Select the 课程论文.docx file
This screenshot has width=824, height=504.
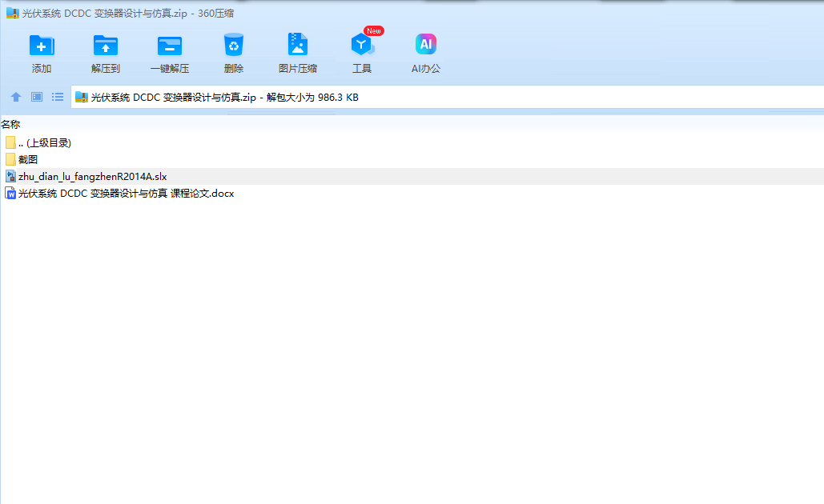tap(412, 194)
